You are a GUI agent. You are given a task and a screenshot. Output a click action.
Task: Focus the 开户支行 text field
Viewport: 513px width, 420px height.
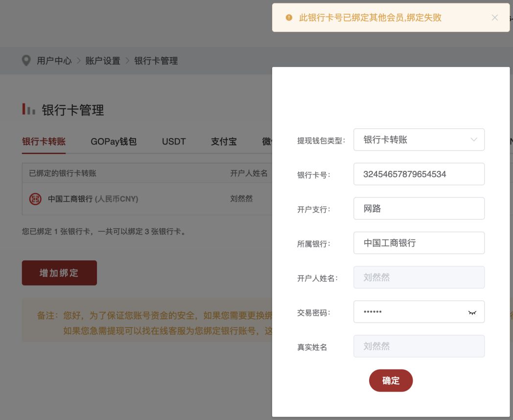tap(419, 209)
